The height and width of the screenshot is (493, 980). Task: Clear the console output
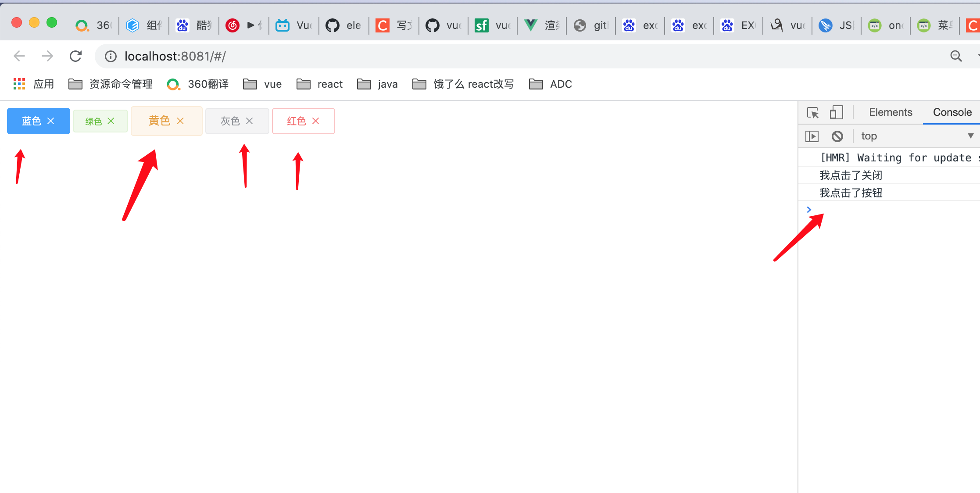click(837, 136)
